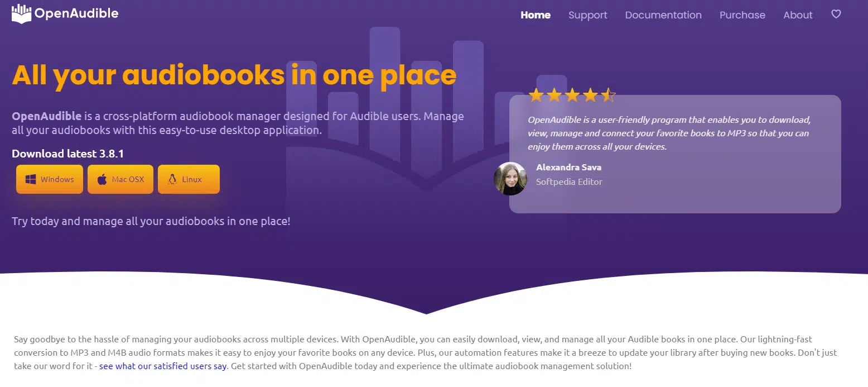Download the Windows version

[x=50, y=179]
